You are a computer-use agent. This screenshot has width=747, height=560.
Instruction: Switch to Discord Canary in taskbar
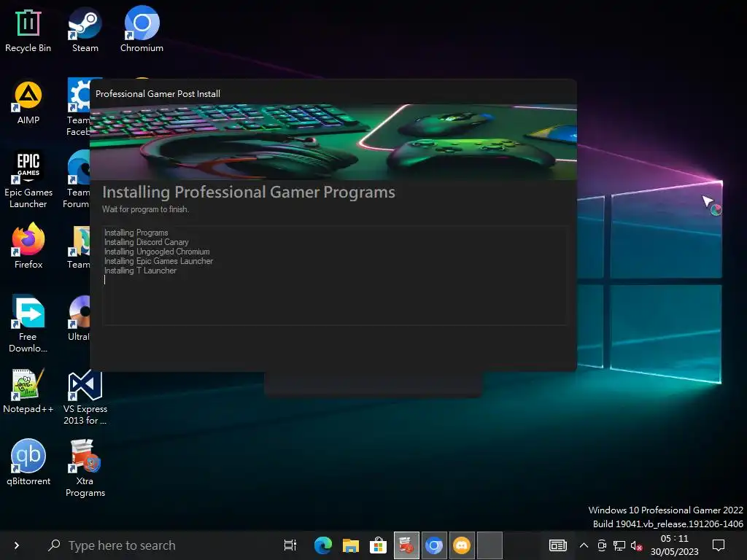click(462, 545)
